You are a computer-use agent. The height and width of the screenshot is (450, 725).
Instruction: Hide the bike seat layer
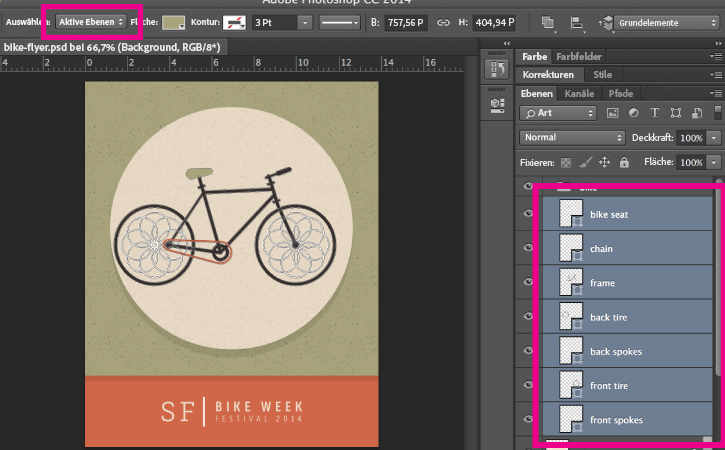(527, 214)
